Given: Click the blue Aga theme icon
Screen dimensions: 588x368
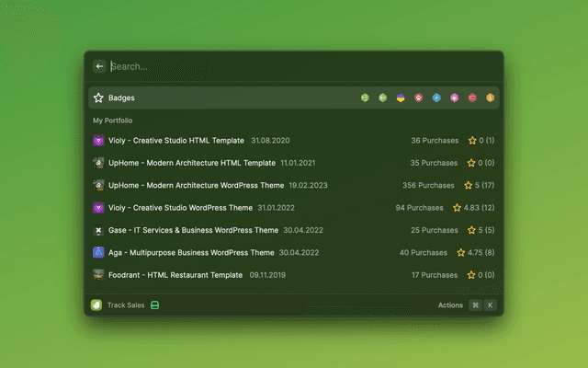Looking at the screenshot, I should (x=99, y=252).
